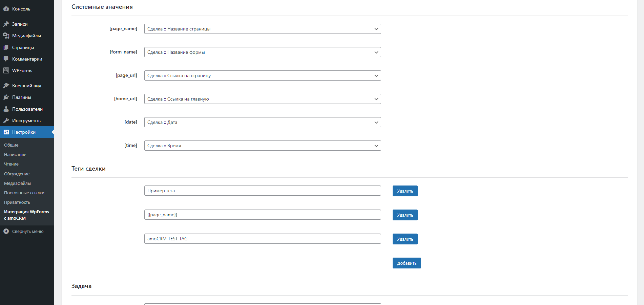Image resolution: width=644 pixels, height=305 pixels.
Task: Expand the [form_name] select box
Action: pos(263,52)
